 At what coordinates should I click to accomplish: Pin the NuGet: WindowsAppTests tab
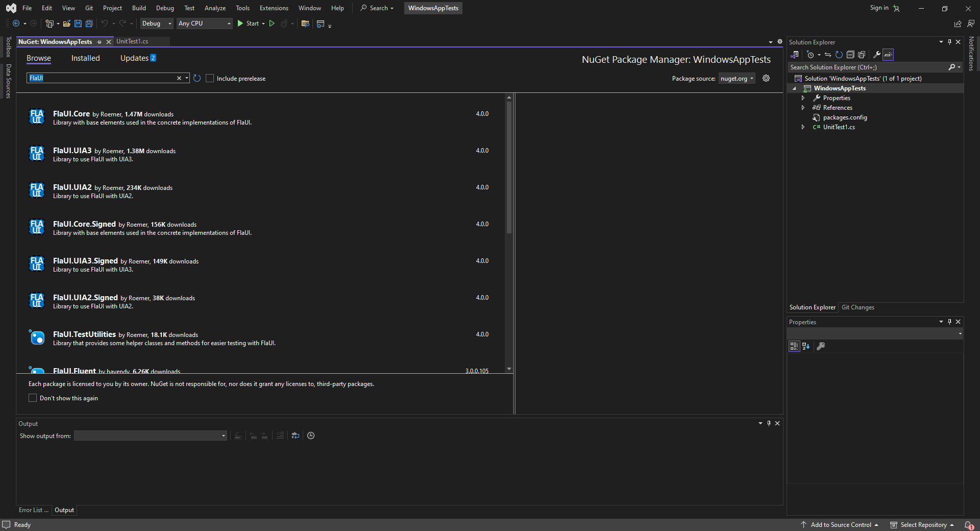(x=100, y=42)
